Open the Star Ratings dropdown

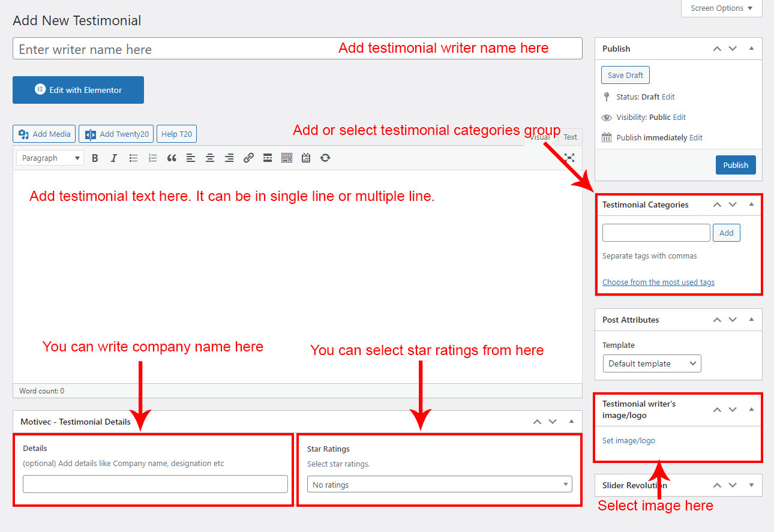point(439,485)
